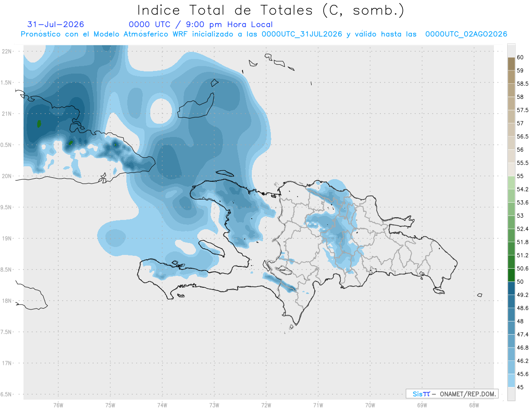Click longitude label "72W"
The width and height of the screenshot is (532, 411).
(266, 405)
